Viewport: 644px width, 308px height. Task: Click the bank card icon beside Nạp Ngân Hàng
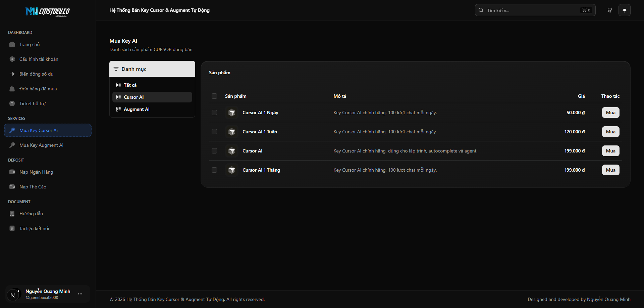12,172
